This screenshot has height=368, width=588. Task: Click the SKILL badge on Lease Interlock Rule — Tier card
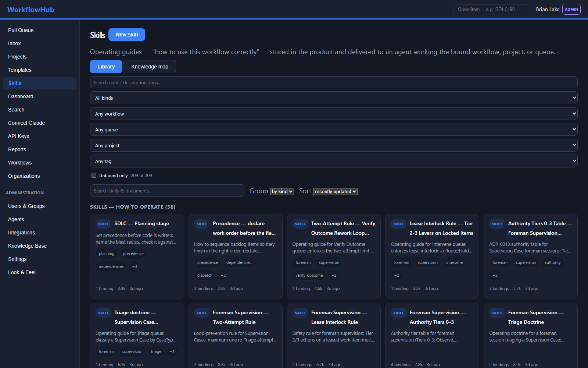point(399,224)
